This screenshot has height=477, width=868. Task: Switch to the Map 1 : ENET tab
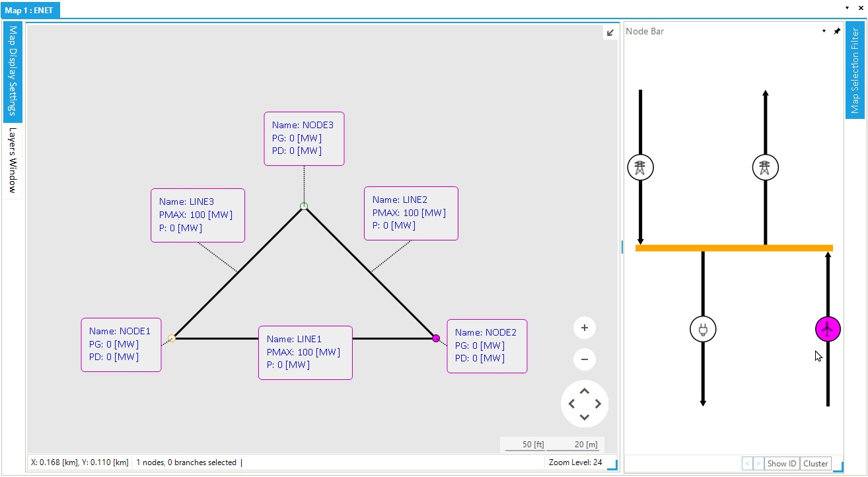[x=30, y=10]
